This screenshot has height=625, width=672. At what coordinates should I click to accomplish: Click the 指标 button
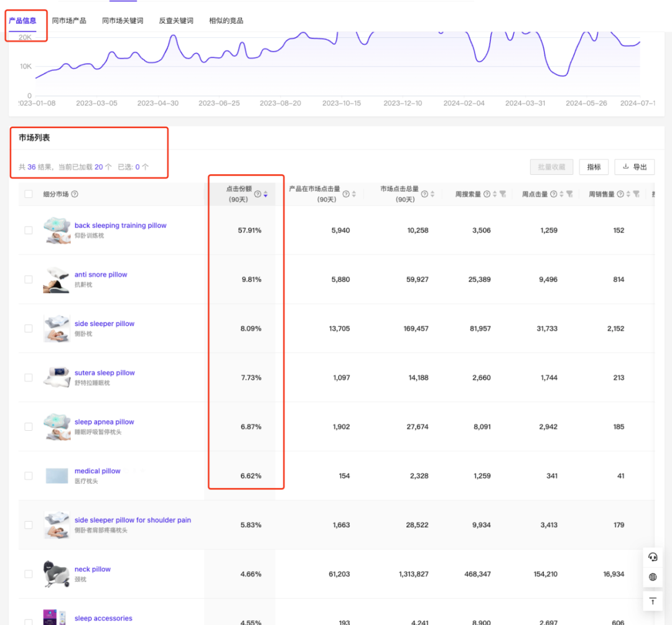pyautogui.click(x=594, y=167)
